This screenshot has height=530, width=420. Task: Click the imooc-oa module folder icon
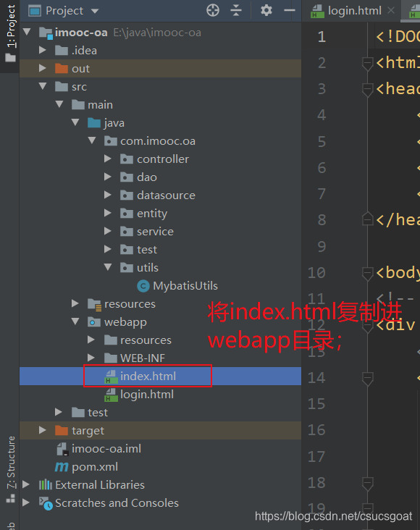[x=46, y=33]
